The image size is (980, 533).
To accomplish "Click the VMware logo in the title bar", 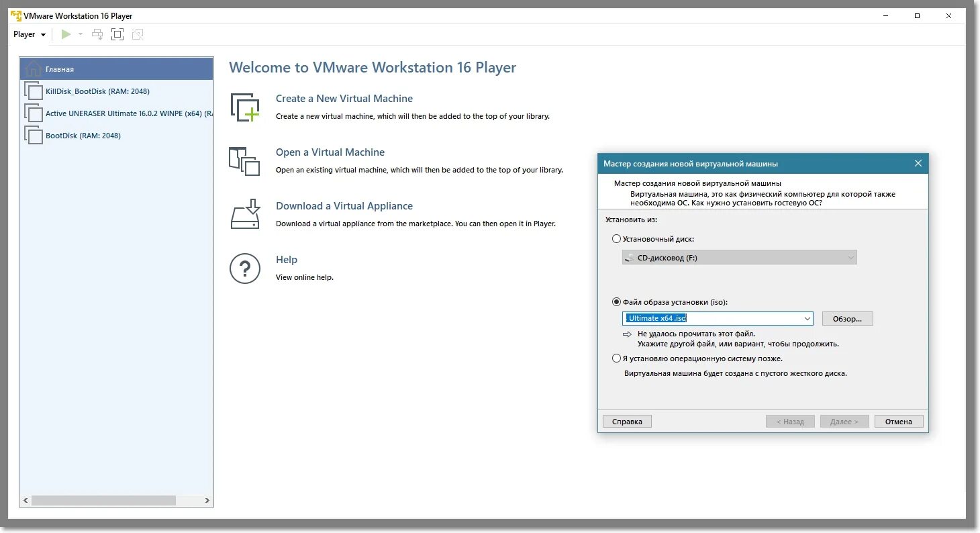I will click(16, 15).
